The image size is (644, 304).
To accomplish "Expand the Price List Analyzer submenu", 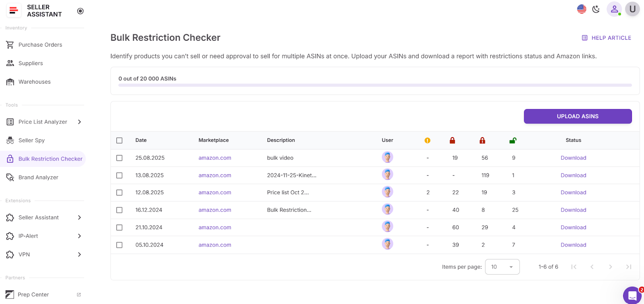I will click(x=79, y=122).
